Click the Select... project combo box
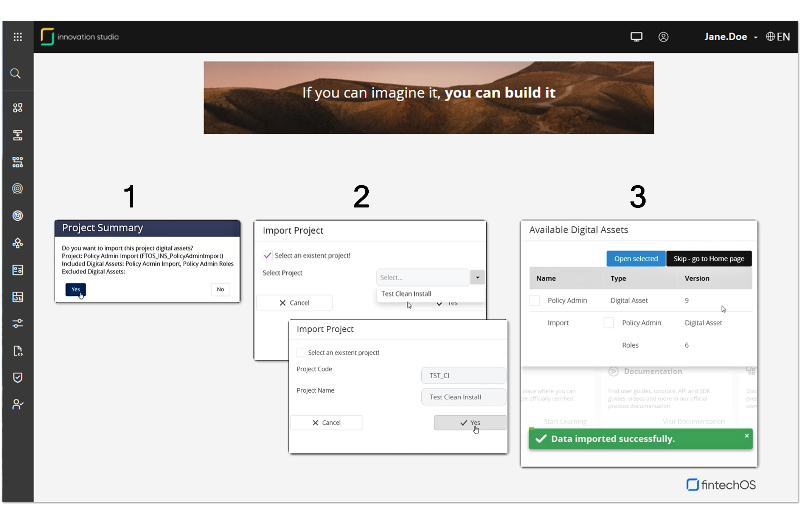This screenshot has width=812, height=506. tap(423, 277)
